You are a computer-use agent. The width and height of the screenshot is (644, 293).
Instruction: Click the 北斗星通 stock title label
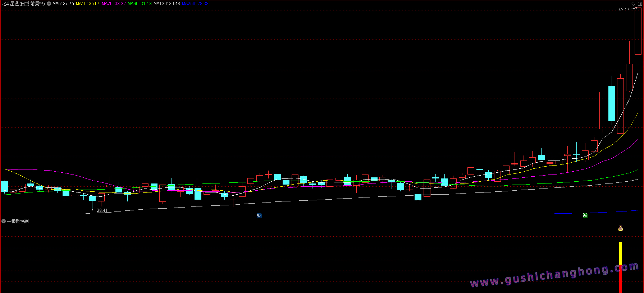pos(23,4)
